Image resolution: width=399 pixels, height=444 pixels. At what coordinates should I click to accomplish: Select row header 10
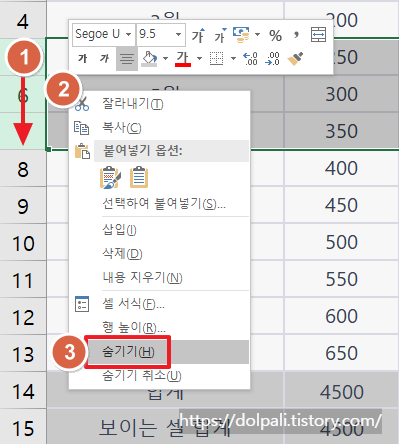[23, 243]
